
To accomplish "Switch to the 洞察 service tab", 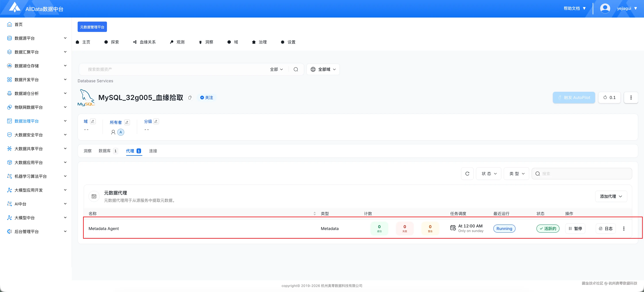I will (88, 151).
